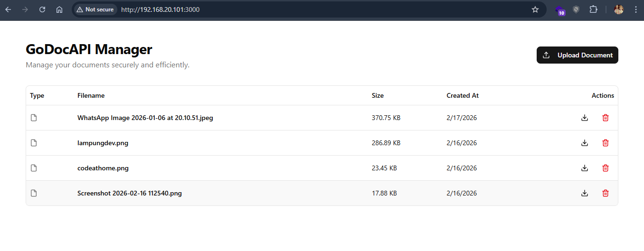644x251 pixels.
Task: Click the Upload Document button
Action: click(x=577, y=55)
